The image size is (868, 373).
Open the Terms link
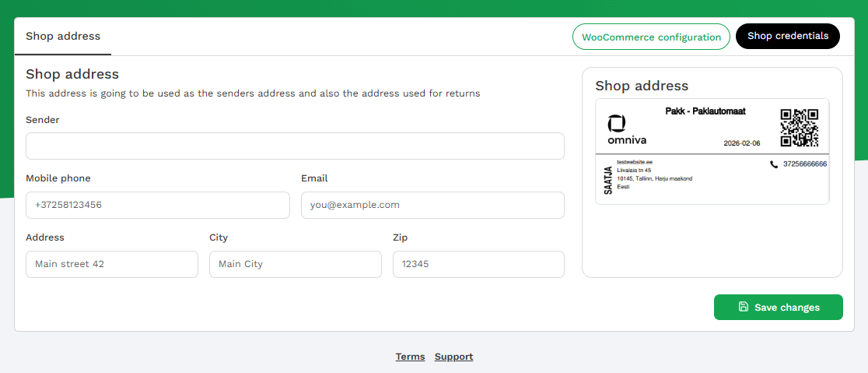(410, 357)
